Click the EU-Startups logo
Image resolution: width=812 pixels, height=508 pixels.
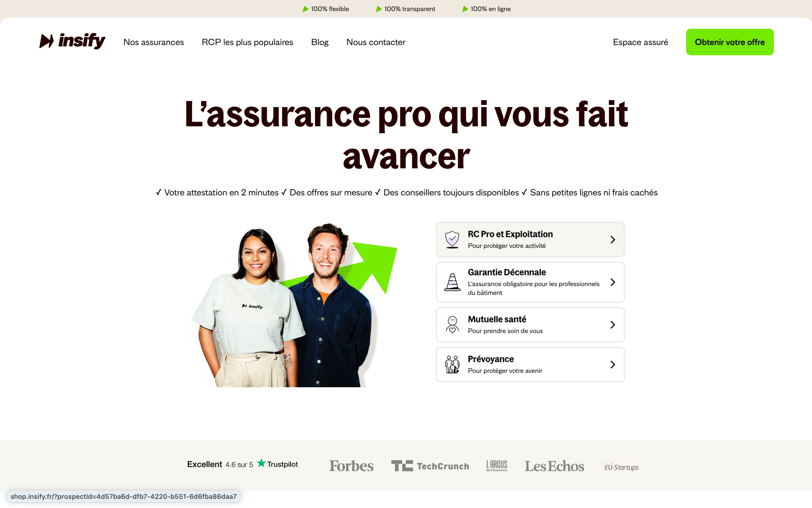621,466
